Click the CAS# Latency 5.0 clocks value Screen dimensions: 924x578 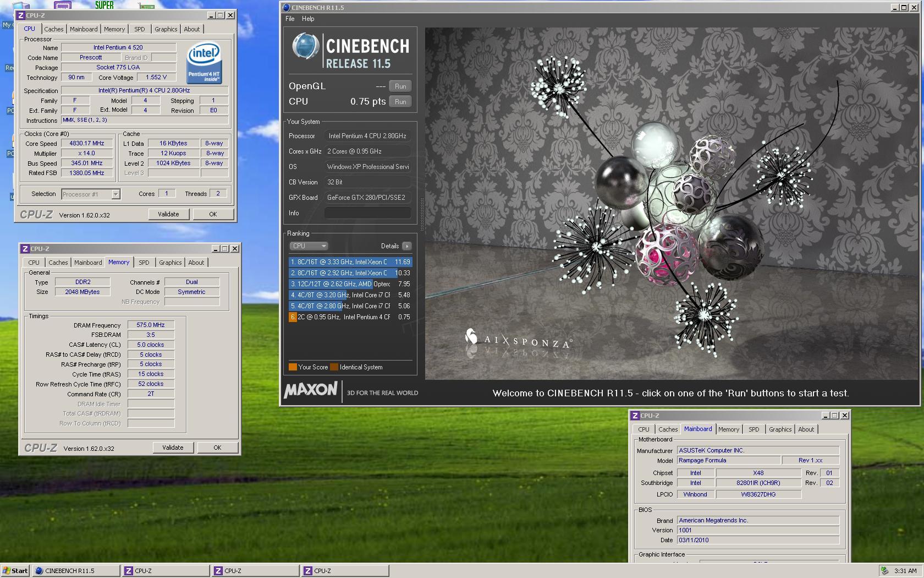point(151,345)
